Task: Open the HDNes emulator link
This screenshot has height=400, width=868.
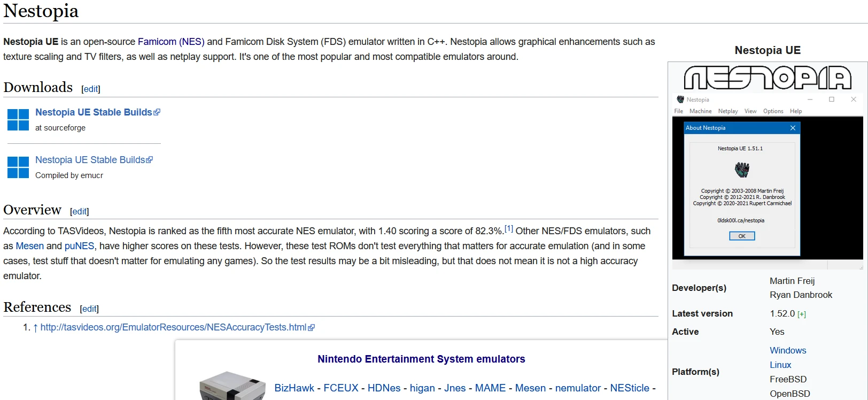Action: tap(384, 388)
